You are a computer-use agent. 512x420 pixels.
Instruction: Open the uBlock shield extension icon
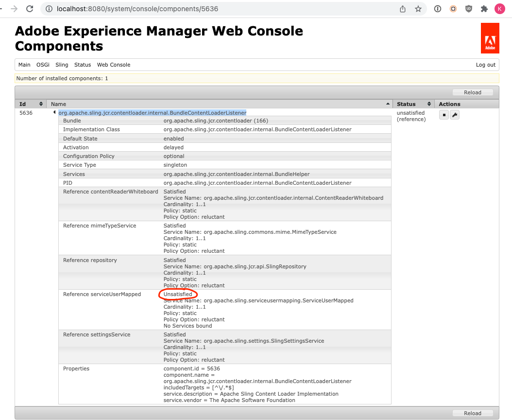tap(469, 9)
